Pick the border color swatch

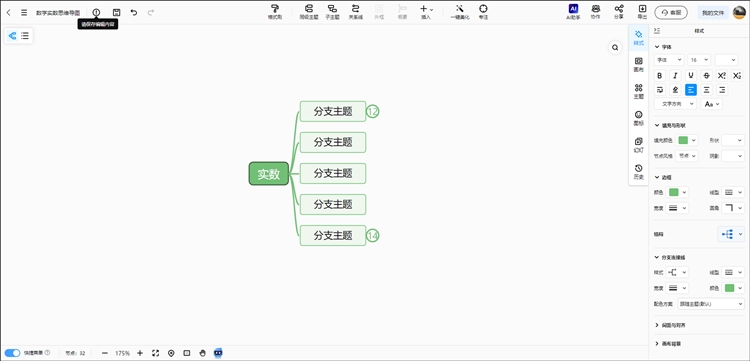pos(673,192)
